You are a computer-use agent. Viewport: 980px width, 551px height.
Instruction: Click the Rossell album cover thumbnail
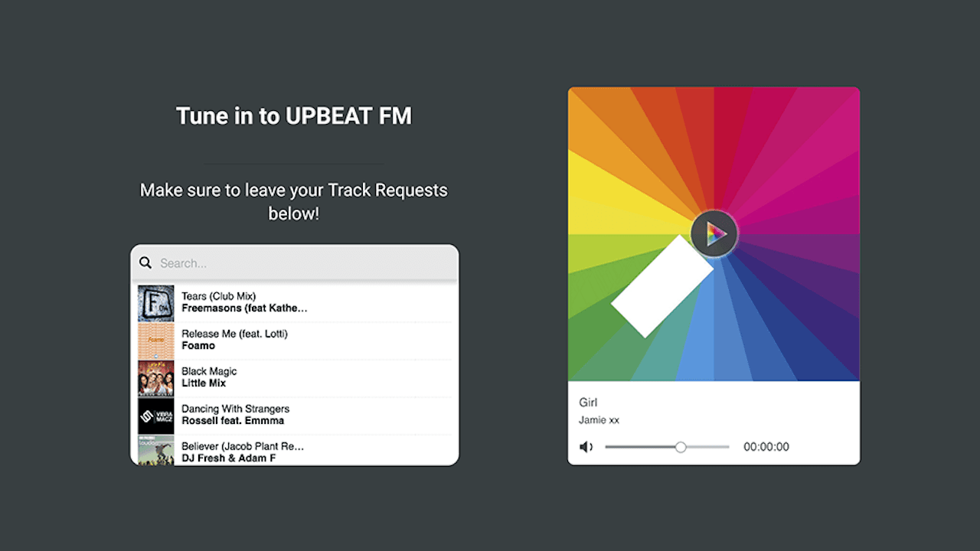[x=155, y=415]
